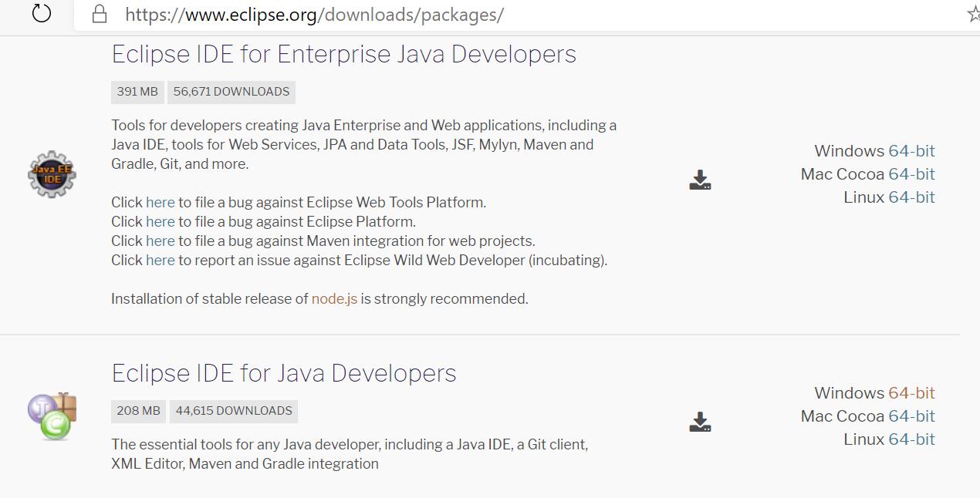Click the download arrow next to Enterprise package
The height and width of the screenshot is (498, 980).
[x=699, y=180]
